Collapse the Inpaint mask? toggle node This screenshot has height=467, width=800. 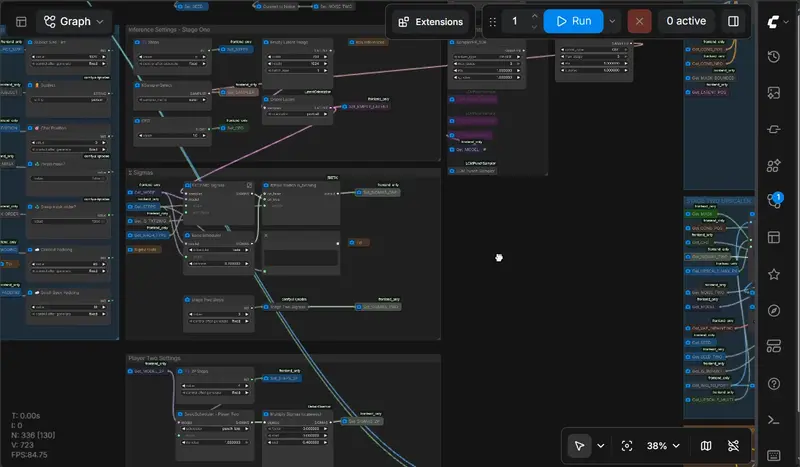point(30,164)
